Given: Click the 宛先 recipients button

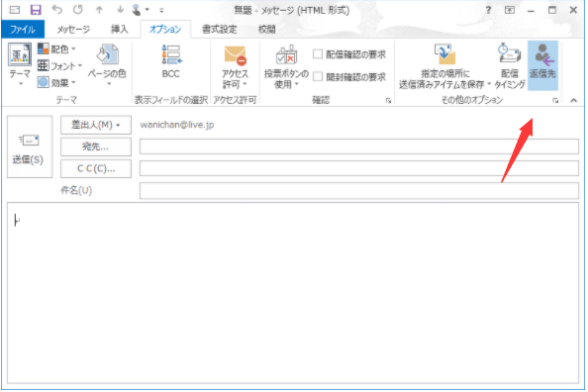Looking at the screenshot, I should coord(96,147).
